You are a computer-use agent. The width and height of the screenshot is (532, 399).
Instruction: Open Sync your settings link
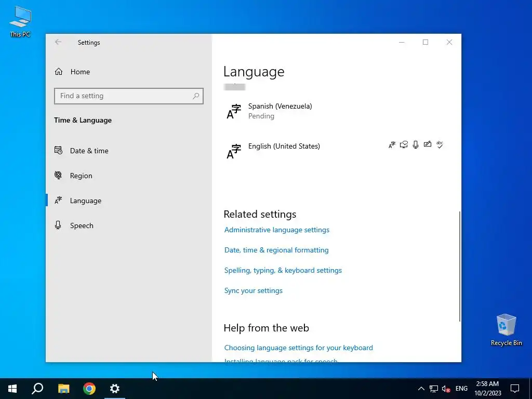[254, 291]
